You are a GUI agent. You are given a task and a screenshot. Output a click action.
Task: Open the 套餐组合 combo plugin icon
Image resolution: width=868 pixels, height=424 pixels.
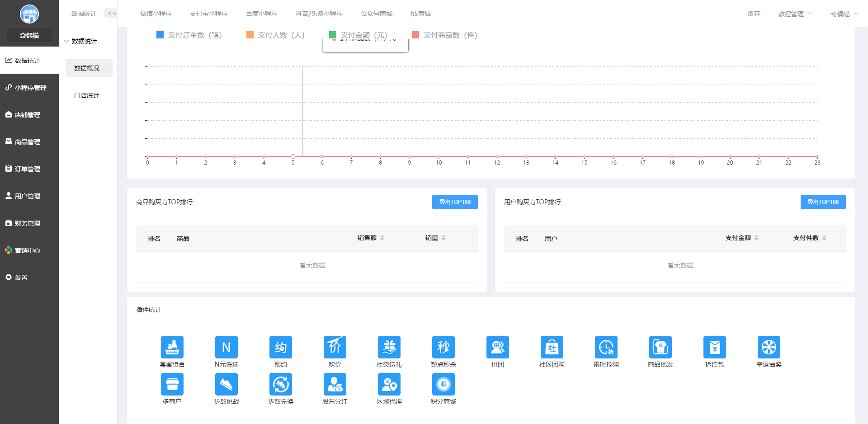(x=172, y=347)
